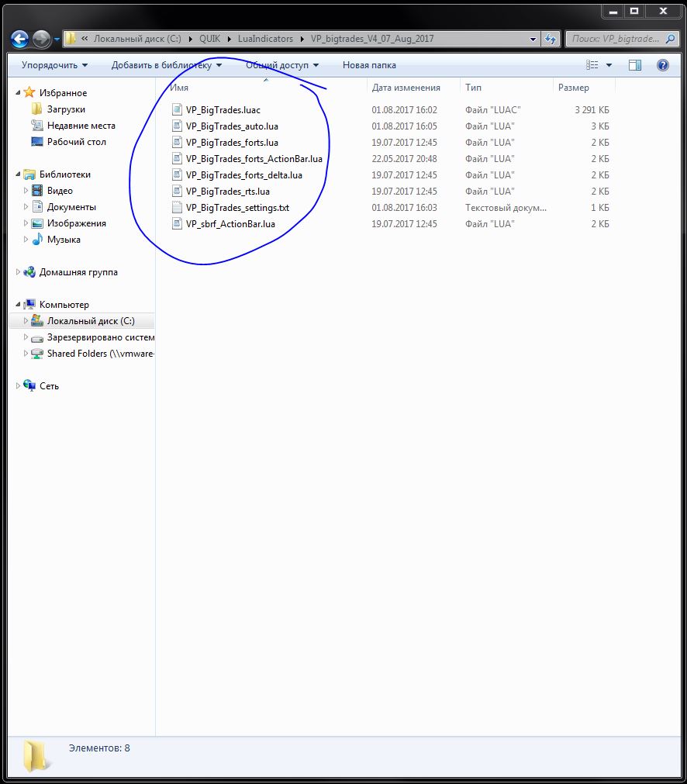The image size is (687, 784).
Task: Click the Новая папка button
Action: point(369,65)
